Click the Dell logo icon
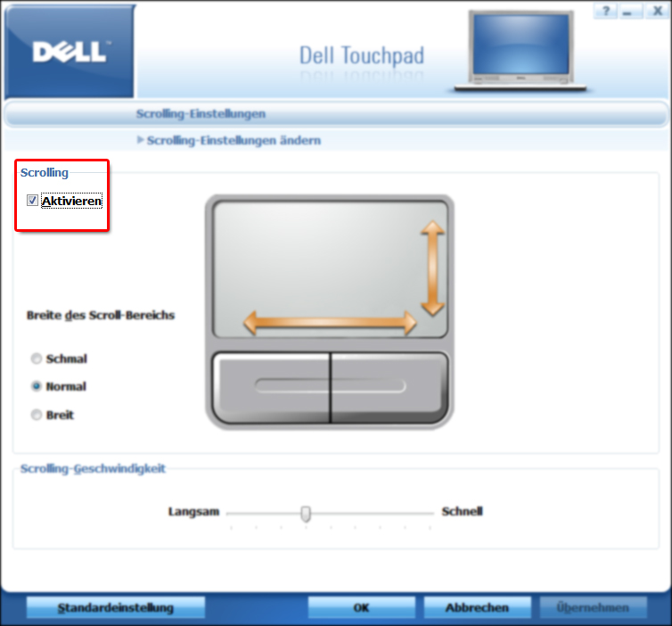The width and height of the screenshot is (672, 626). 70,52
